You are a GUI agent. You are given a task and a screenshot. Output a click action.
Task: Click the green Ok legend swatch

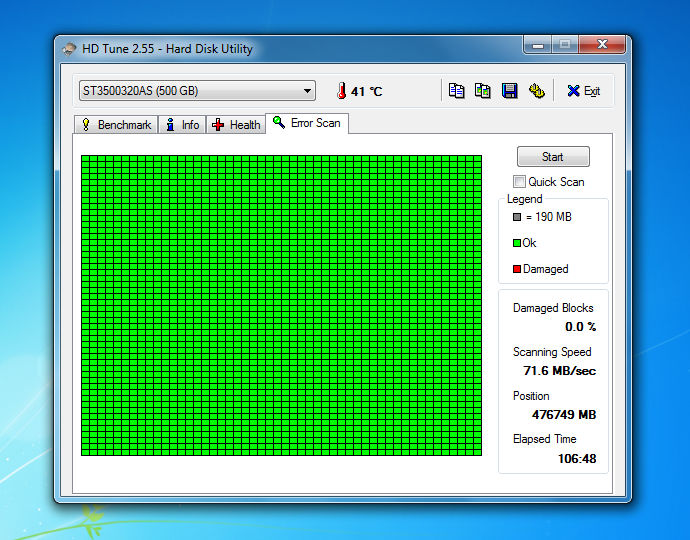(517, 243)
